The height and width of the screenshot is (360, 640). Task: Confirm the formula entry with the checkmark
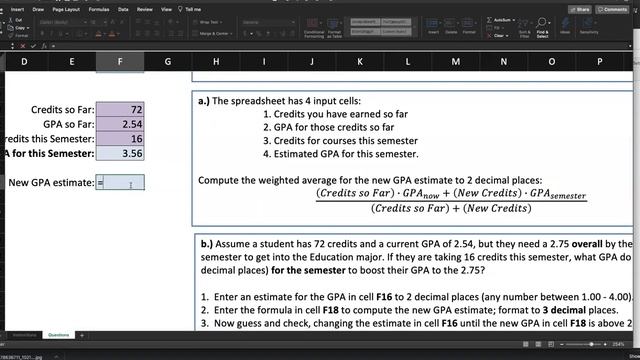coord(33,46)
